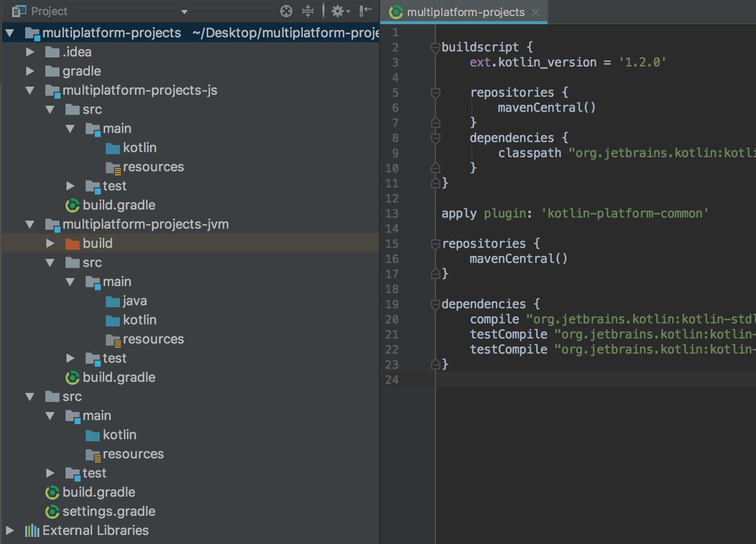Image resolution: width=756 pixels, height=544 pixels.
Task: Expand test folder in multiplatform-projects-jvm
Action: 70,358
